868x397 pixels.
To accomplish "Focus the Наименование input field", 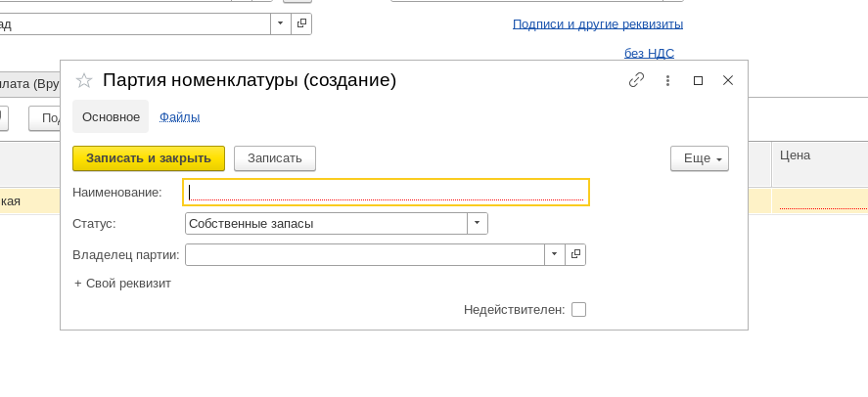I will pos(387,193).
